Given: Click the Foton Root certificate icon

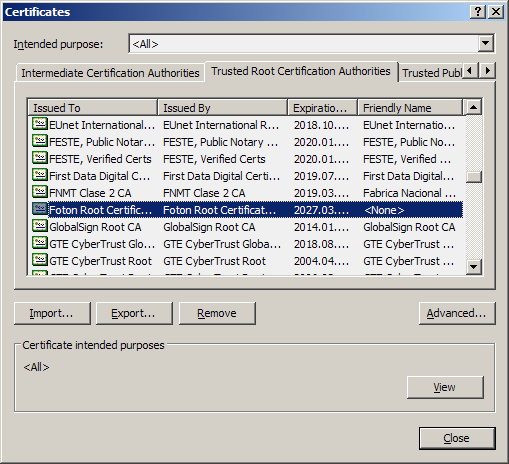Looking at the screenshot, I should click(x=40, y=209).
